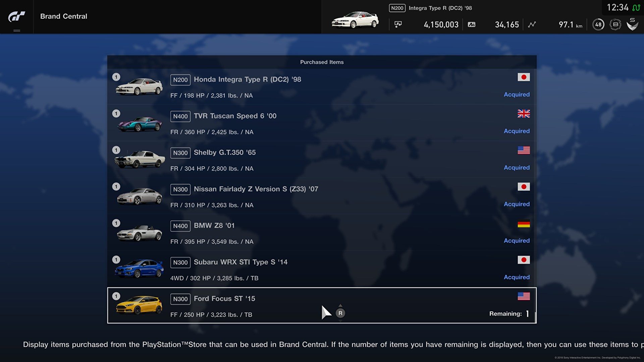Click the Germany flag on BMW Z8 row

click(x=524, y=223)
